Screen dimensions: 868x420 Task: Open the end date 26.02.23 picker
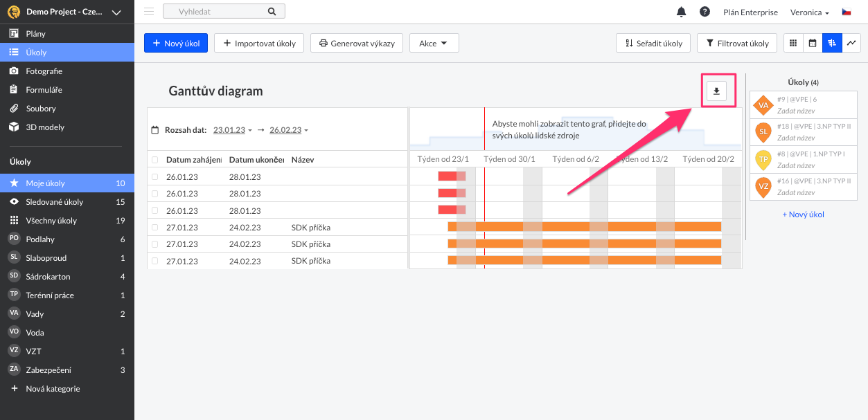tap(288, 130)
